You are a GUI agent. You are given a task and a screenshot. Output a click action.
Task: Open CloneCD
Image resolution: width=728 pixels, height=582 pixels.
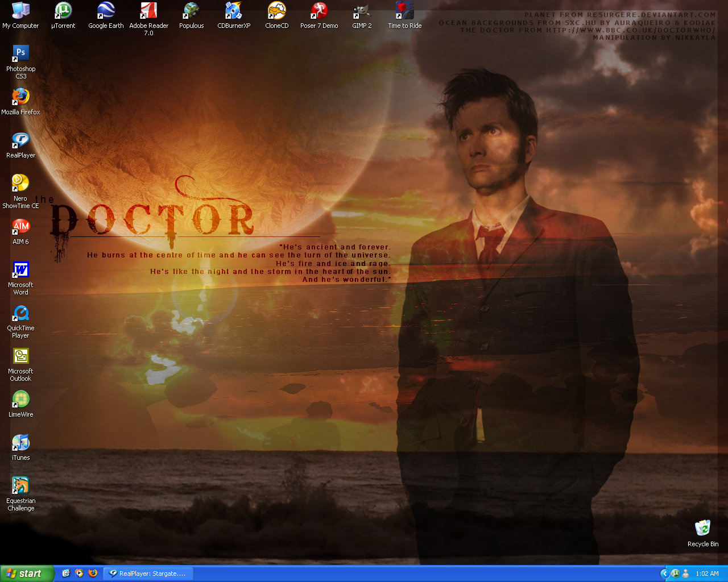coord(276,11)
